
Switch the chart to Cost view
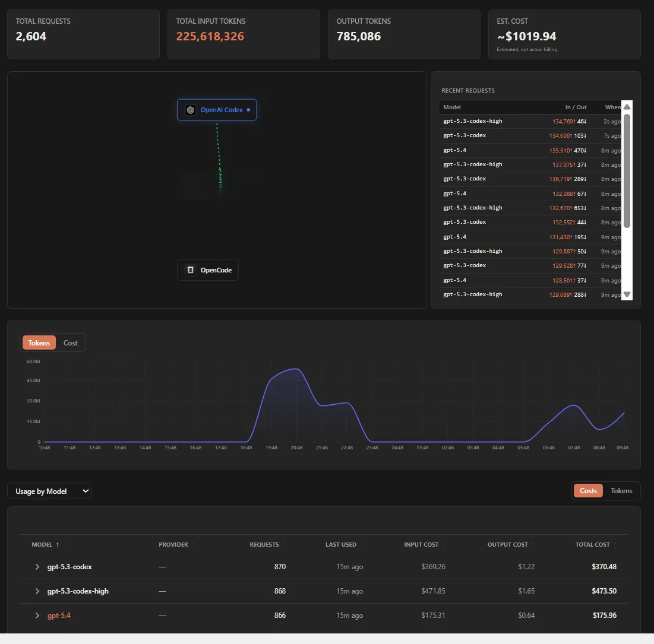coord(71,343)
